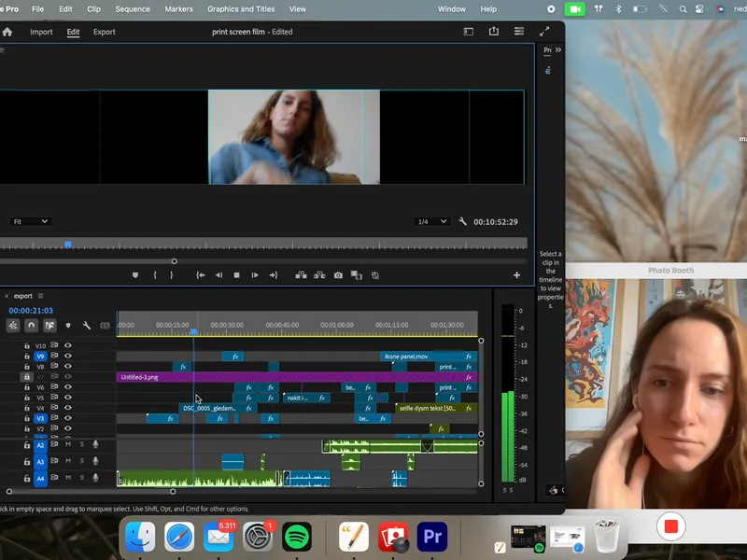Toggle V4 track visibility eye

[x=68, y=408]
